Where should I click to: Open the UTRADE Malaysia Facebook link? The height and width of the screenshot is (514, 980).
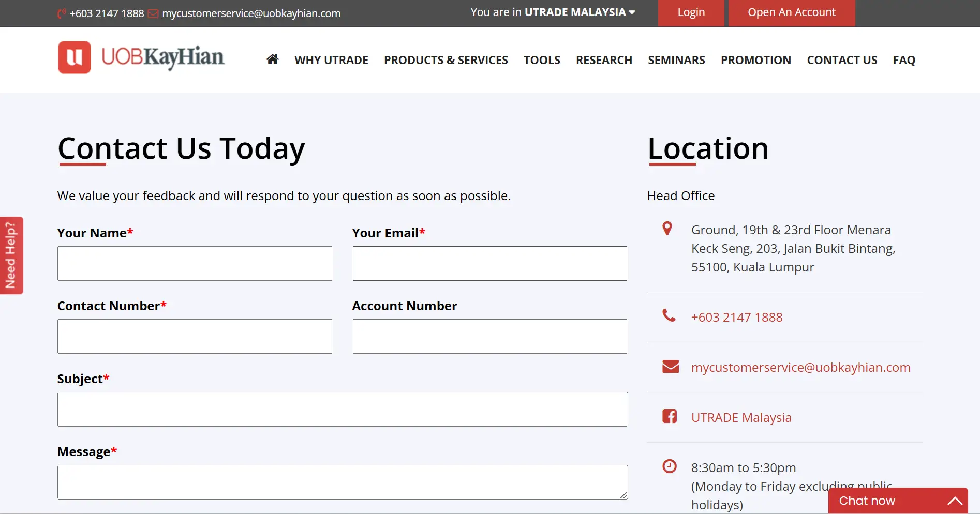[x=741, y=417]
